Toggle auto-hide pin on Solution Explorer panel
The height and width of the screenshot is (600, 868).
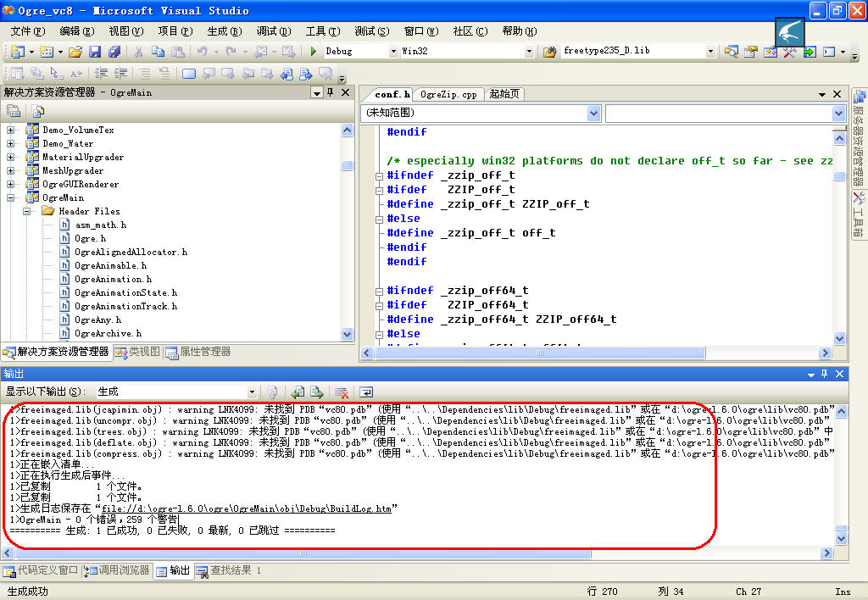pyautogui.click(x=331, y=92)
